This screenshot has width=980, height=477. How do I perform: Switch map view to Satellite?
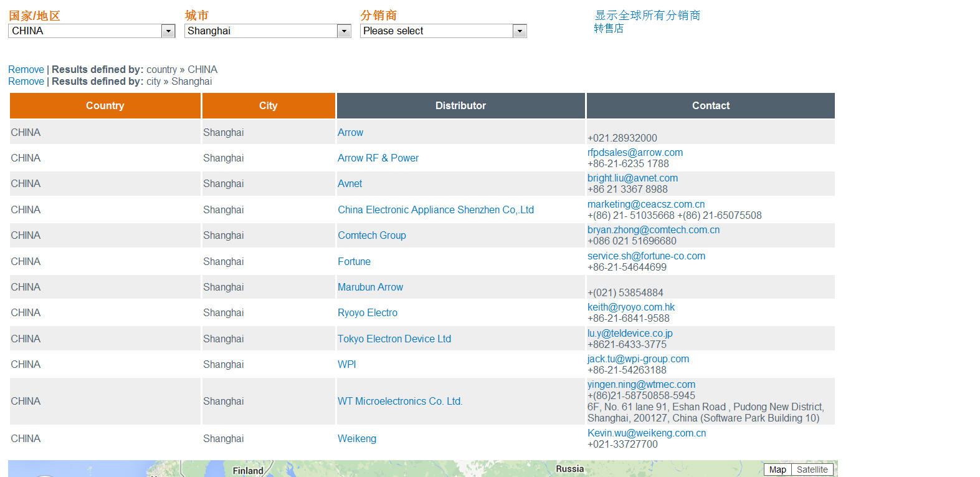[x=812, y=470]
